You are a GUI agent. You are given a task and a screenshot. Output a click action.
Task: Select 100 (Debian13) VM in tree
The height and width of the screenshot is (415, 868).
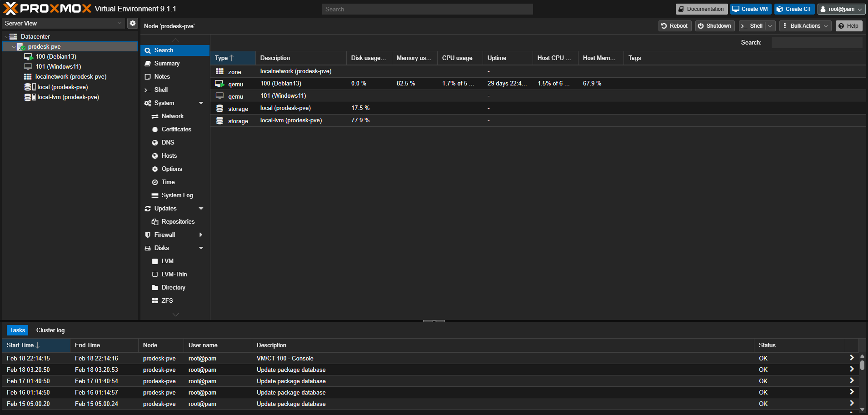(56, 56)
